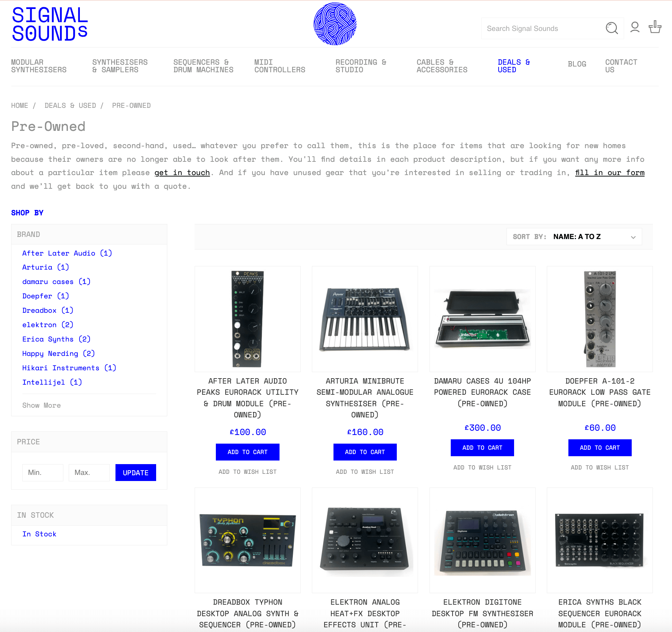The height and width of the screenshot is (632, 672).
Task: Click the Deals & Used breadcrumb
Action: click(x=70, y=105)
